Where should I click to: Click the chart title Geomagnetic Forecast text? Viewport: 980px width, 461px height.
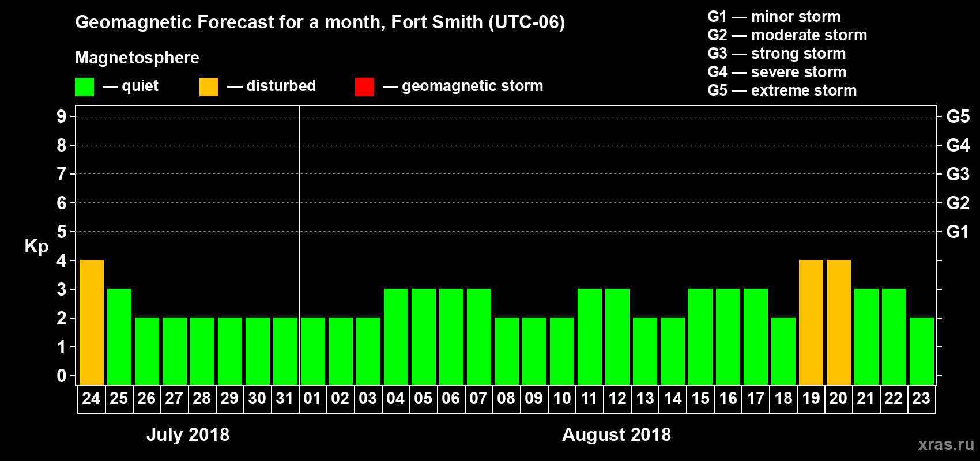[x=320, y=22]
